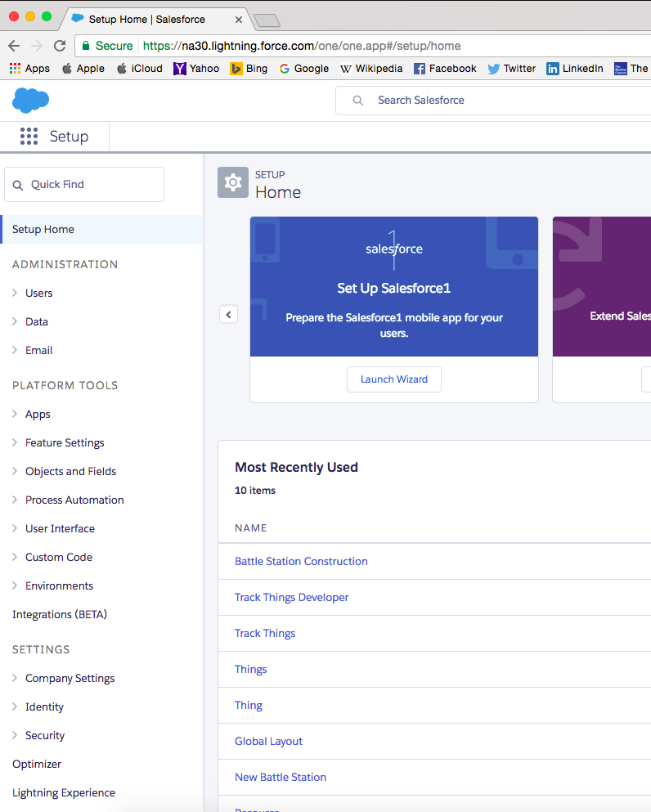Open the Thing link
The image size is (651, 812).
click(249, 706)
